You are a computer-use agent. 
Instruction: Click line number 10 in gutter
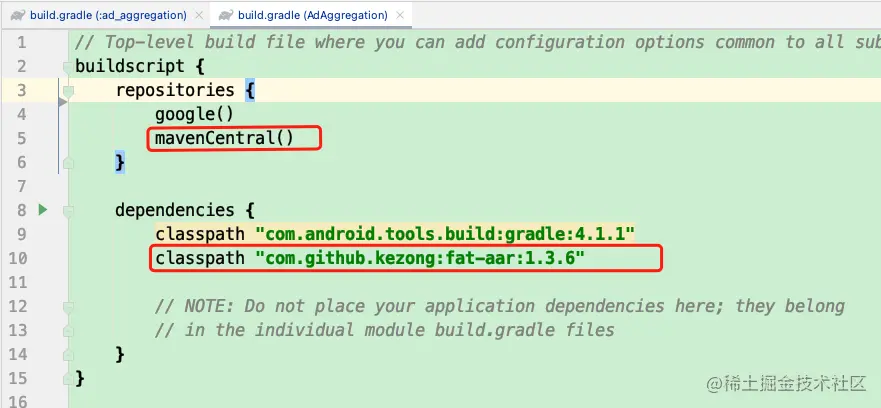point(18,259)
